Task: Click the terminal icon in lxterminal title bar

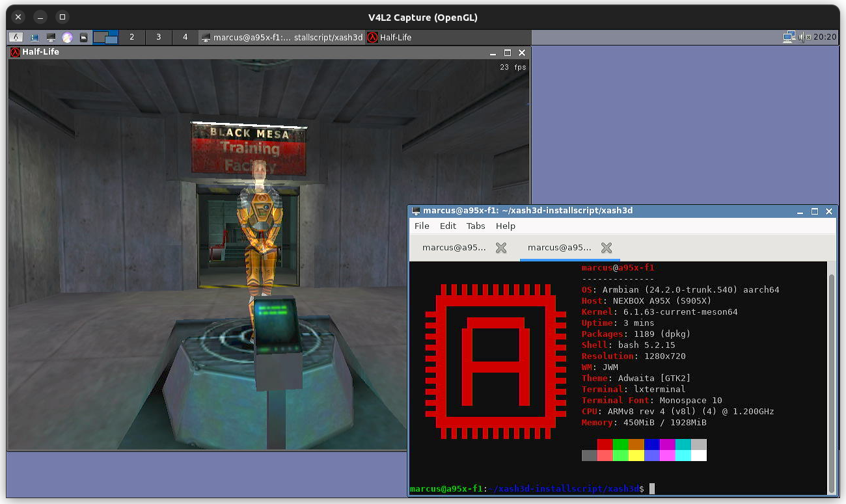Action: pyautogui.click(x=416, y=211)
